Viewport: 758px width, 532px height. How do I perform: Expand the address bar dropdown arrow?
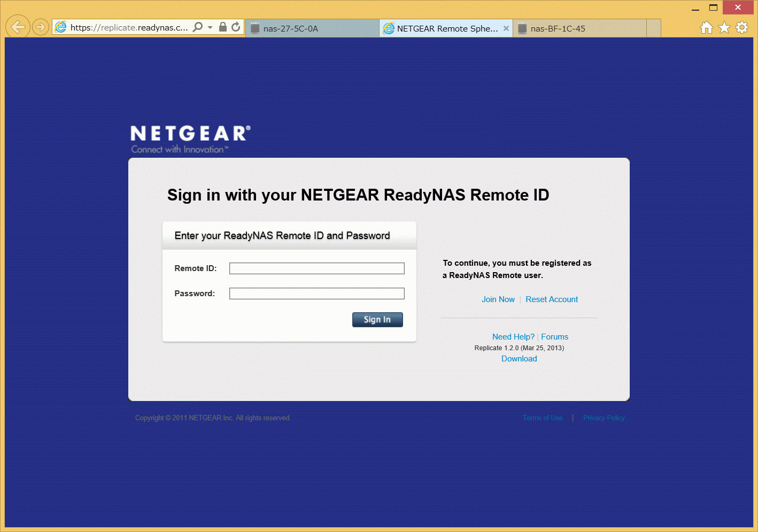[210, 27]
